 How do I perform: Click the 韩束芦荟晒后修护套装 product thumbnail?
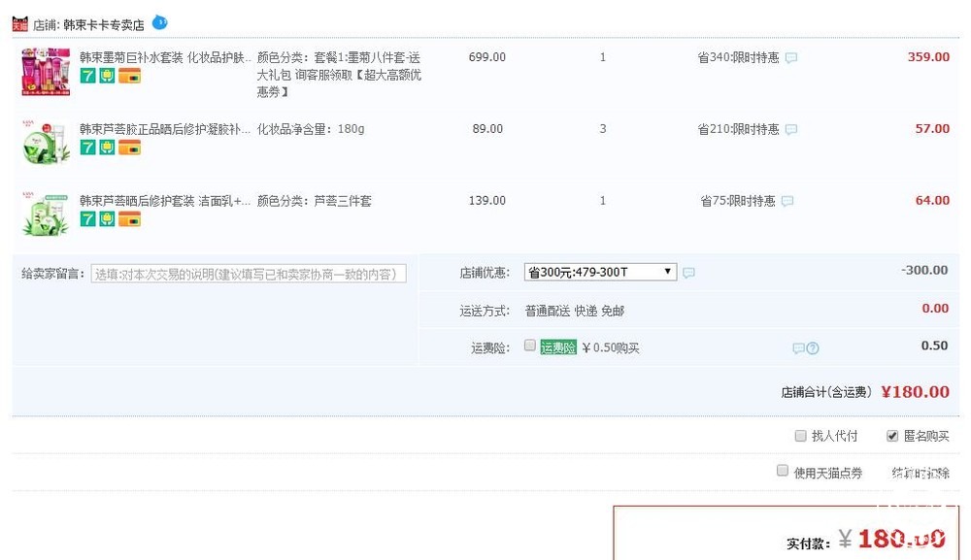pyautogui.click(x=46, y=214)
